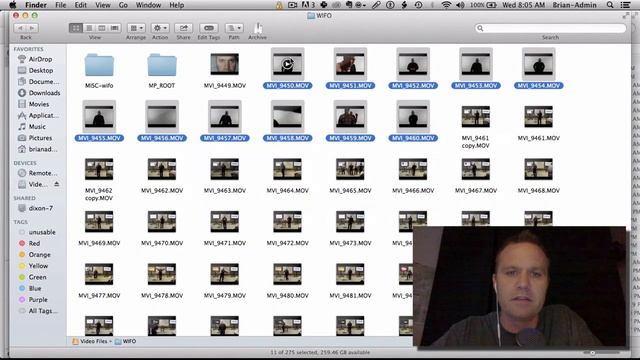Open brianad home folder in sidebar
The height and width of the screenshot is (360, 640).
[38, 149]
